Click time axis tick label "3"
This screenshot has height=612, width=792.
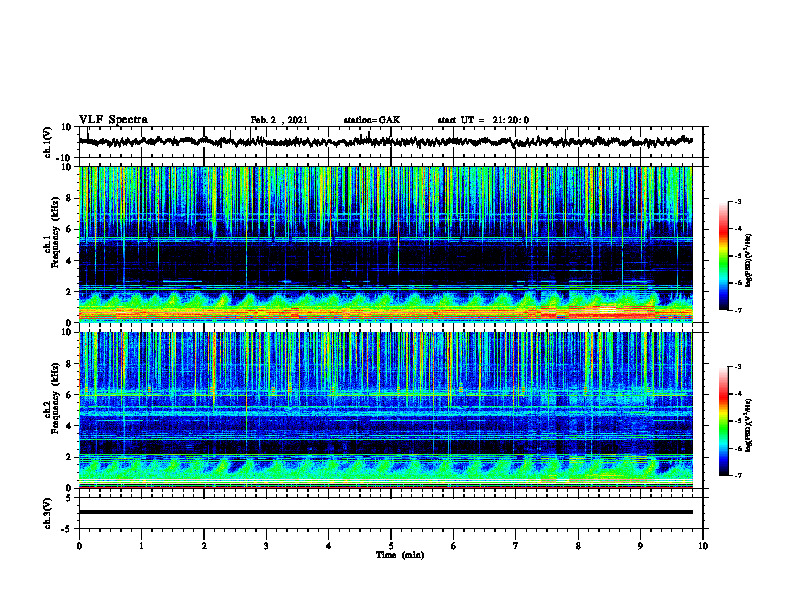click(266, 546)
